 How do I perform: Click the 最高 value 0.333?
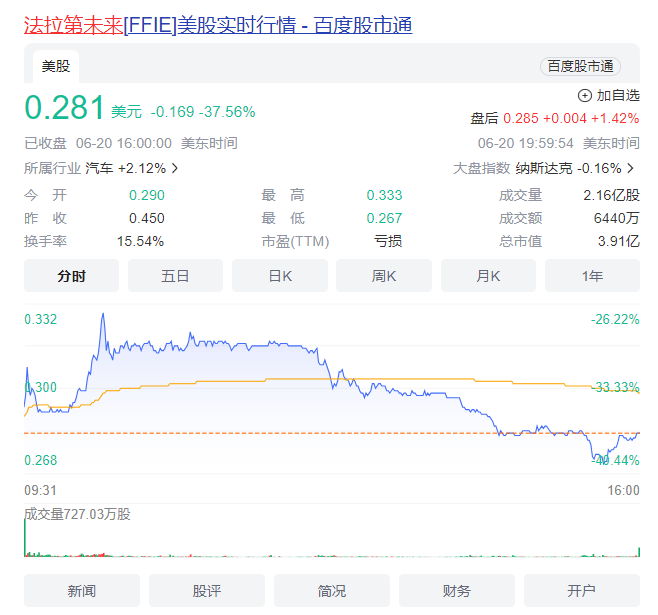tap(384, 195)
